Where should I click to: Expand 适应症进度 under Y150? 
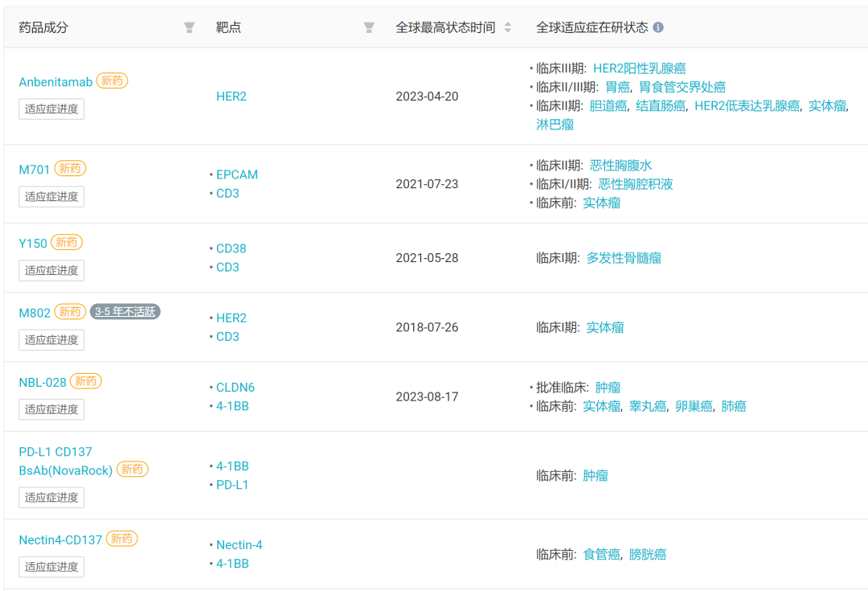click(51, 270)
